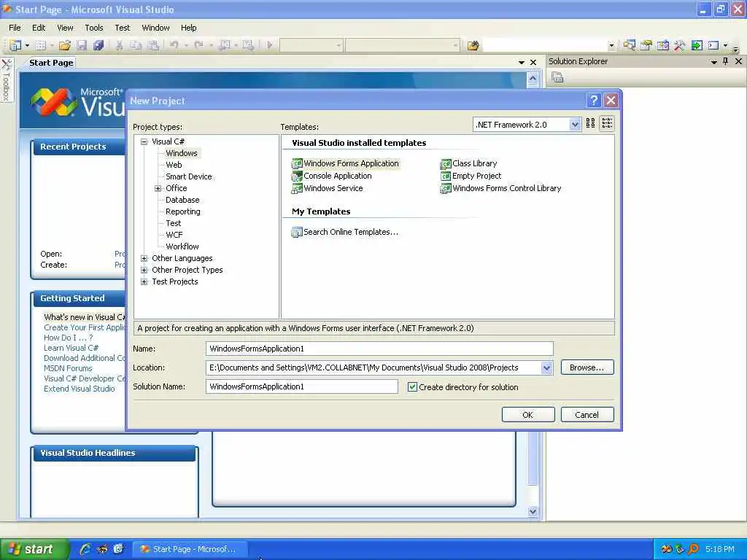Open the Properties Window toolbar icon

click(646, 45)
